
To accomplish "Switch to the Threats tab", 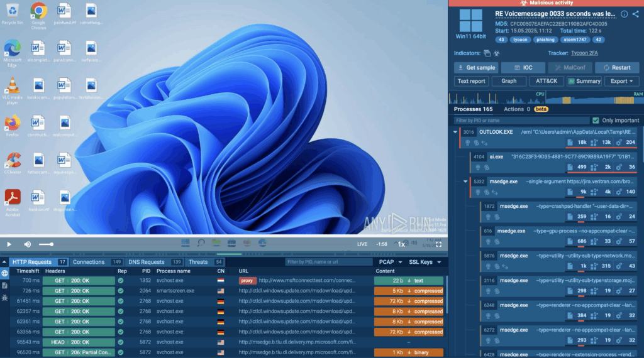I will click(x=204, y=262).
